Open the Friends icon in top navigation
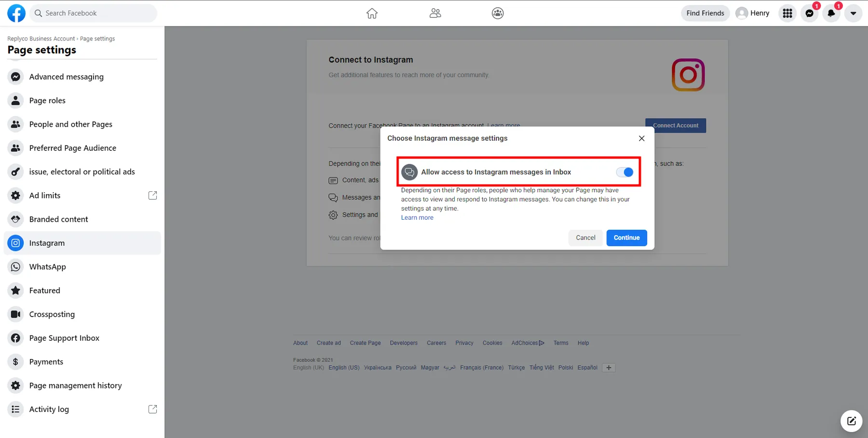Screen dimensions: 868x438 click(x=435, y=13)
